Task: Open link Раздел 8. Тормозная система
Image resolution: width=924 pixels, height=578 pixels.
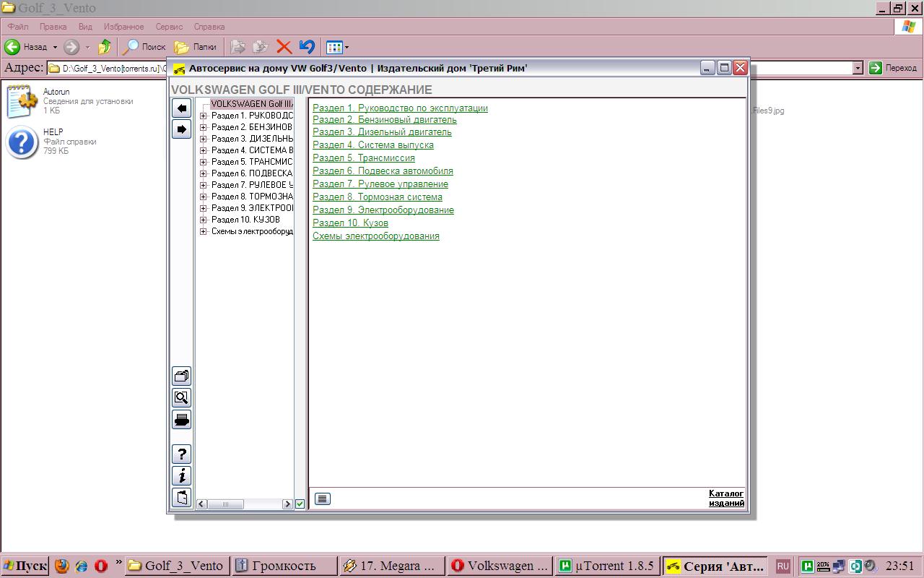Action: tap(377, 197)
